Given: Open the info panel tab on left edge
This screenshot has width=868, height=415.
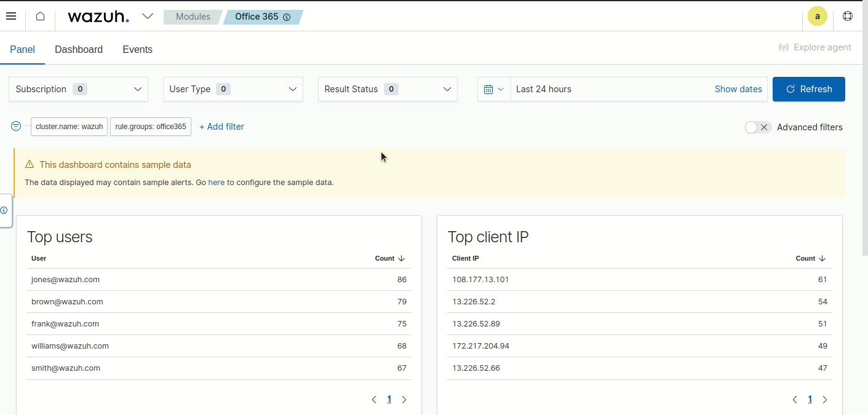Looking at the screenshot, I should pos(5,211).
